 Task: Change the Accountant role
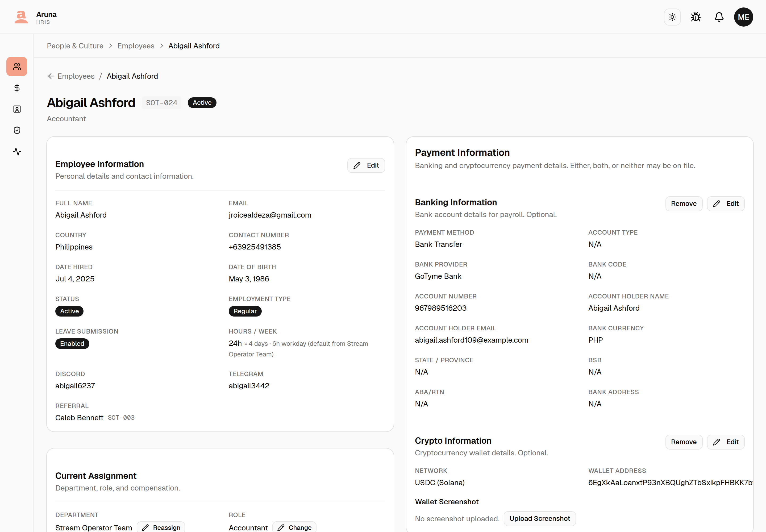point(294,527)
